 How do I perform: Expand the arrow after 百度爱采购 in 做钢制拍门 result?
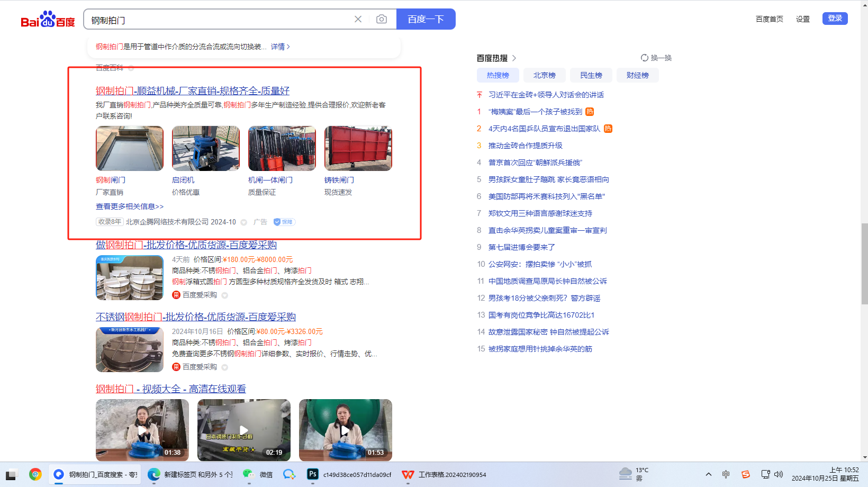[225, 295]
